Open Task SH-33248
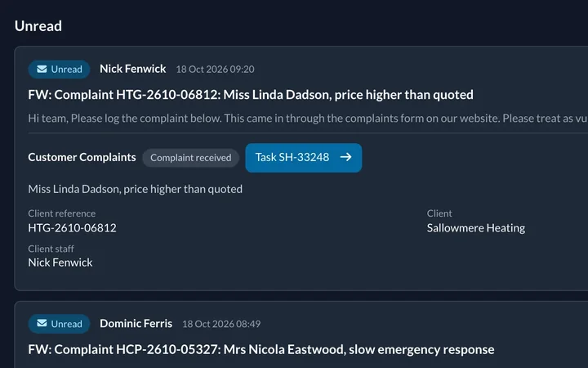Viewport: 588px width, 368px height. pos(303,158)
